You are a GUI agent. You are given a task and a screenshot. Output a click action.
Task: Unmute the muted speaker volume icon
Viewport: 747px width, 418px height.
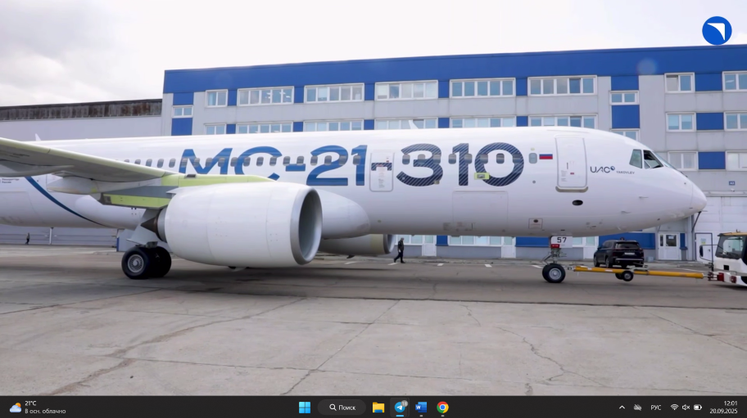[686, 407]
